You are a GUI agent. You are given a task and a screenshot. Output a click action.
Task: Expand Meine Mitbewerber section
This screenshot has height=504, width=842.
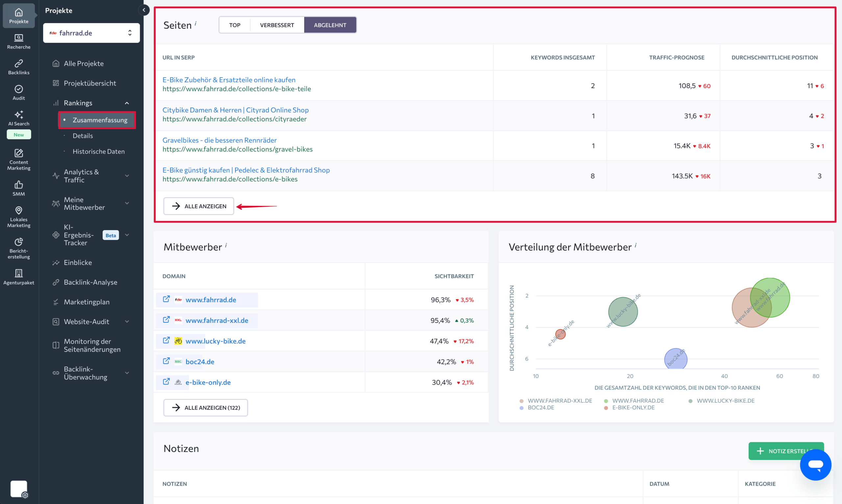pos(127,203)
